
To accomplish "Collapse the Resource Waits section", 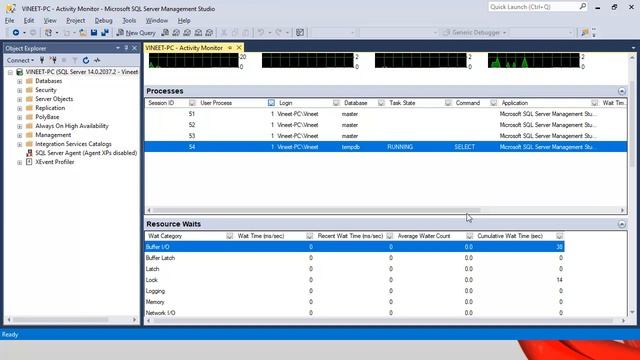I will click(621, 224).
